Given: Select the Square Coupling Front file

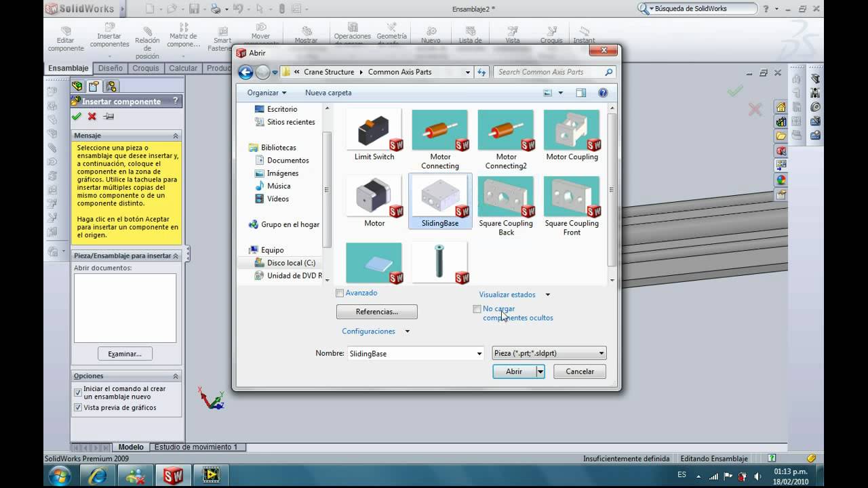Looking at the screenshot, I should pyautogui.click(x=572, y=206).
